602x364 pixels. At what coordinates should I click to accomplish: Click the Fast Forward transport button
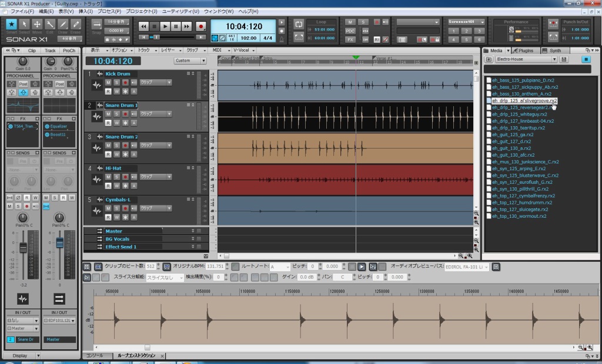tap(186, 26)
